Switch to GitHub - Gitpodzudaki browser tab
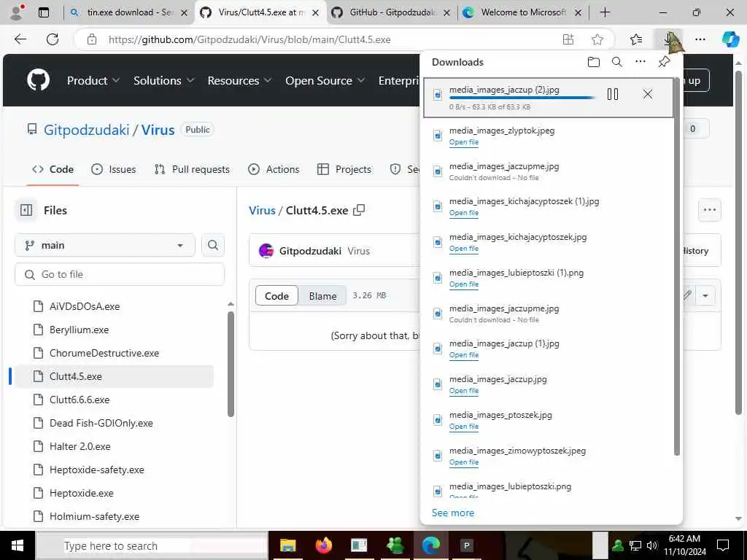Image resolution: width=747 pixels, height=560 pixels. 391,12
